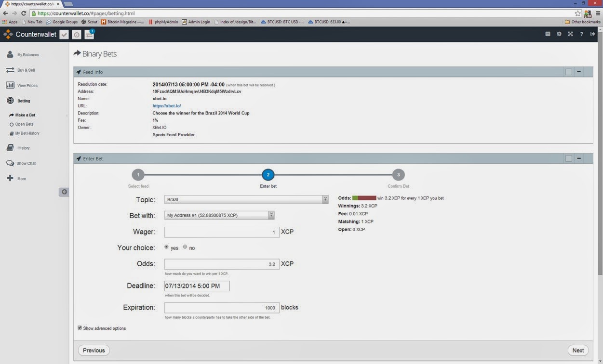Viewport: 603px width, 364px height.
Task: Open pending actions clock icon
Action: (77, 35)
